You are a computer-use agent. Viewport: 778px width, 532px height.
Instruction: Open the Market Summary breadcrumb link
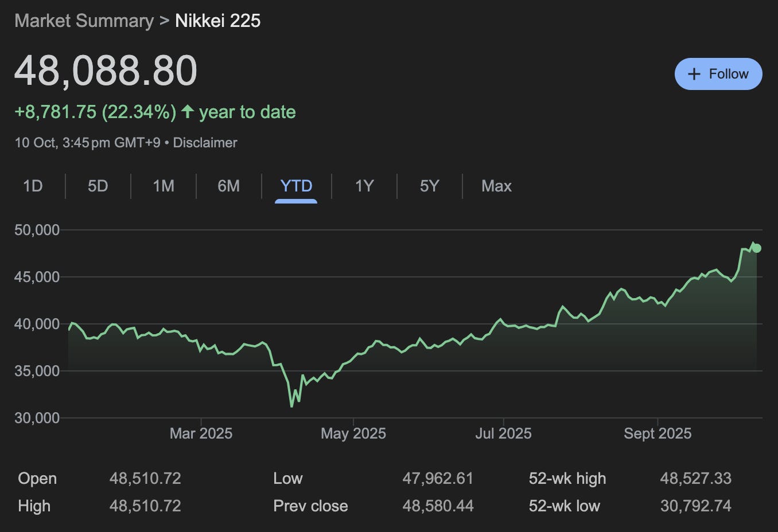pos(84,21)
